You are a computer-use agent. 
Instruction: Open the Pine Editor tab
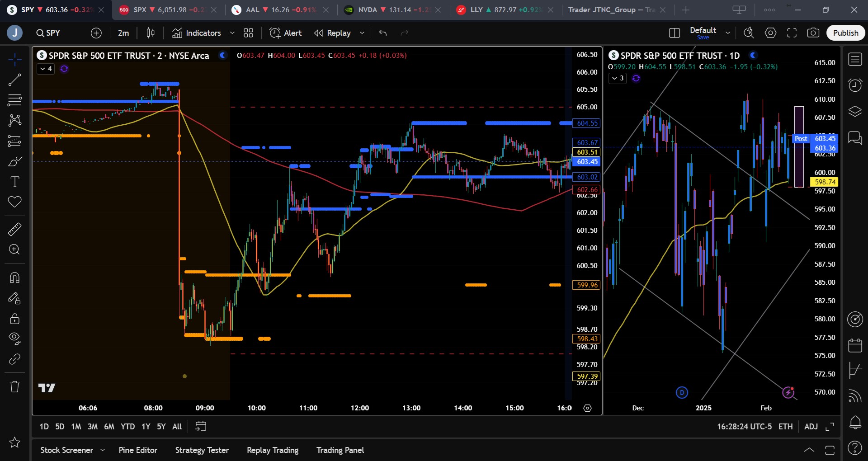(138, 450)
